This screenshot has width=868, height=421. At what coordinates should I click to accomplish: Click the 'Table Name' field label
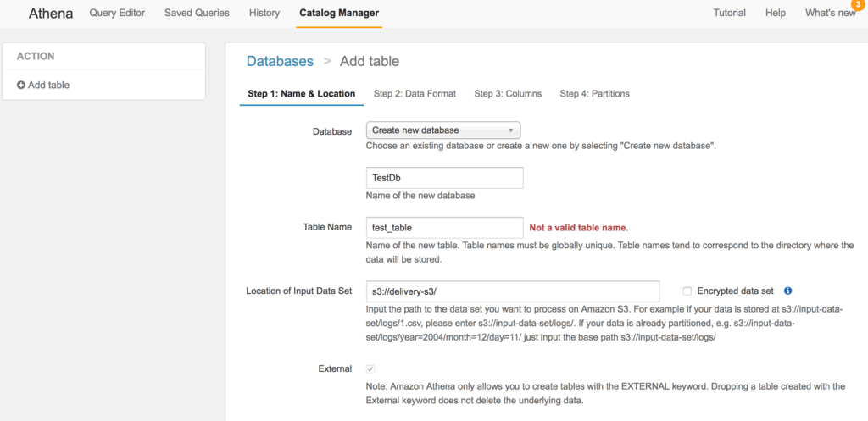327,227
